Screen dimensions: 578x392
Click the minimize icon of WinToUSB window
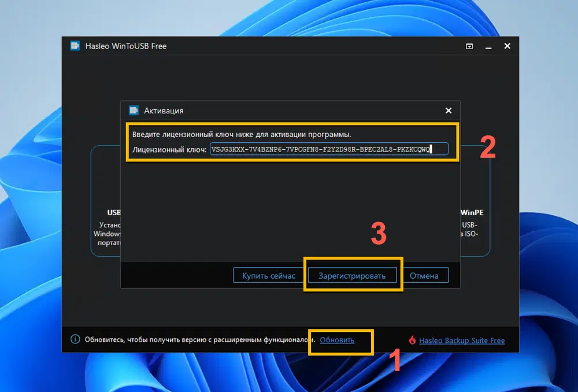click(488, 46)
